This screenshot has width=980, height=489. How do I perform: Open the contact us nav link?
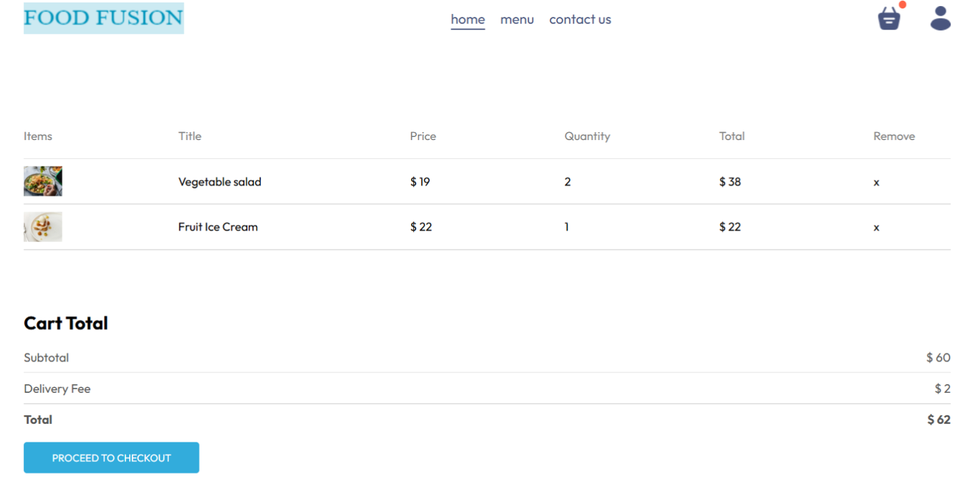tap(580, 19)
